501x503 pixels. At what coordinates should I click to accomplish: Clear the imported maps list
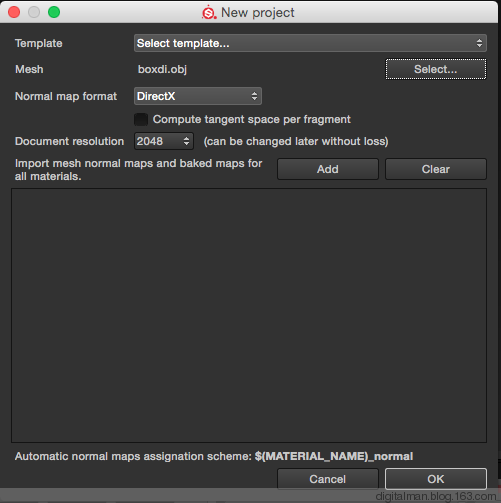[x=436, y=169]
